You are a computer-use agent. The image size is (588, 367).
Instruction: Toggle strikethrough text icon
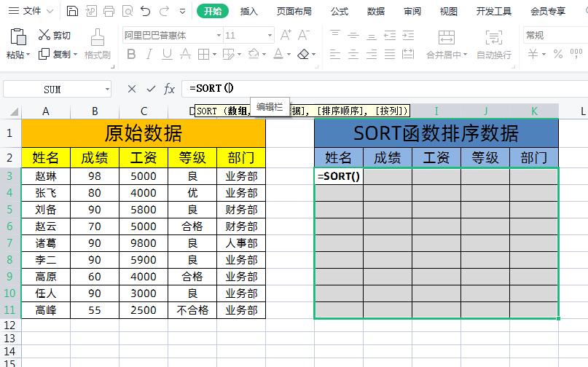tap(185, 55)
